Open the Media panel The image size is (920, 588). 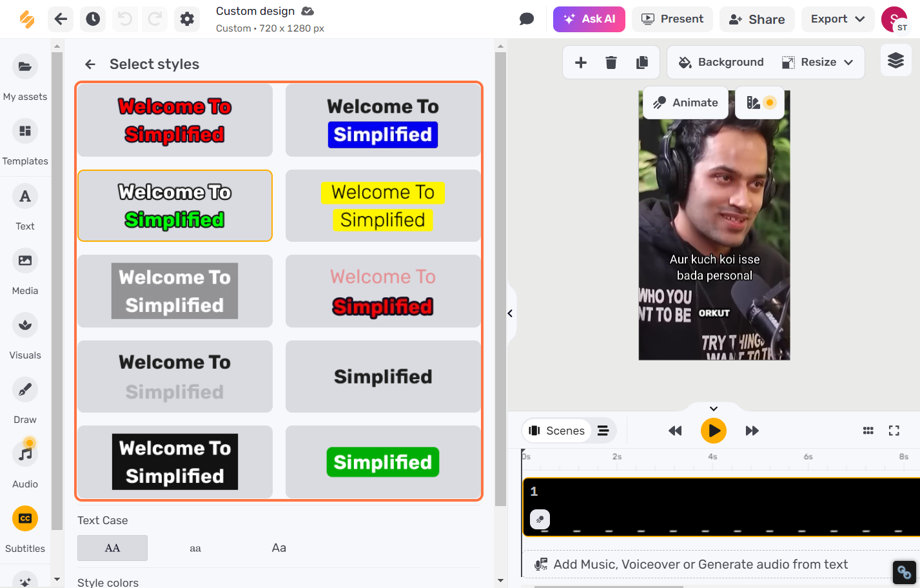click(25, 272)
